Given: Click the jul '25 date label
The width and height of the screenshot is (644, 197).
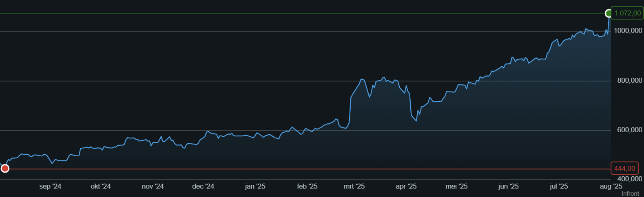Looking at the screenshot, I should point(559,186).
